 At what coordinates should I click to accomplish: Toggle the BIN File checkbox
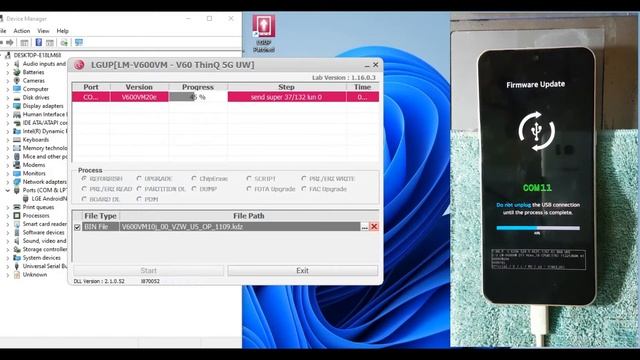click(x=77, y=227)
